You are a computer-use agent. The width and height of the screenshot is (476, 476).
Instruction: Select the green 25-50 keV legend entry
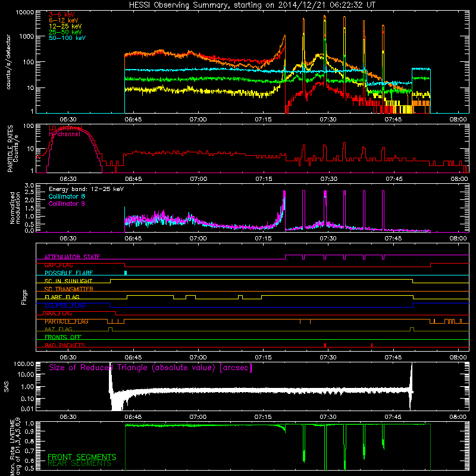pos(65,32)
